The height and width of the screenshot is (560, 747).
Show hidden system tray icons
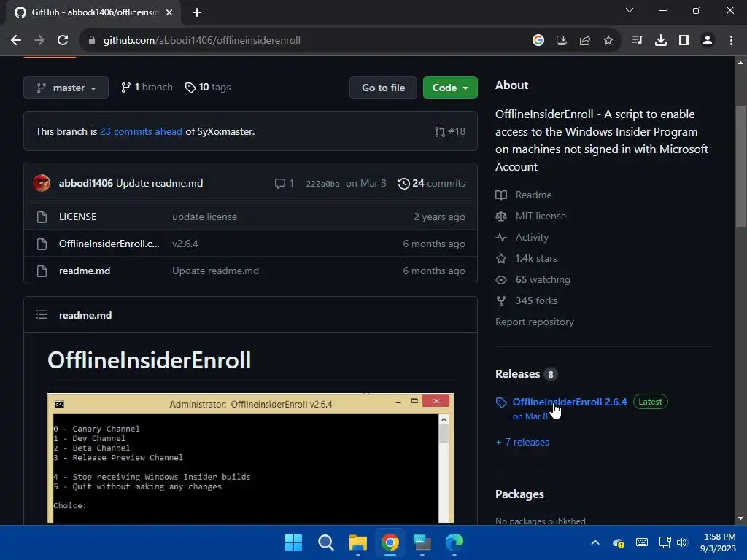595,542
